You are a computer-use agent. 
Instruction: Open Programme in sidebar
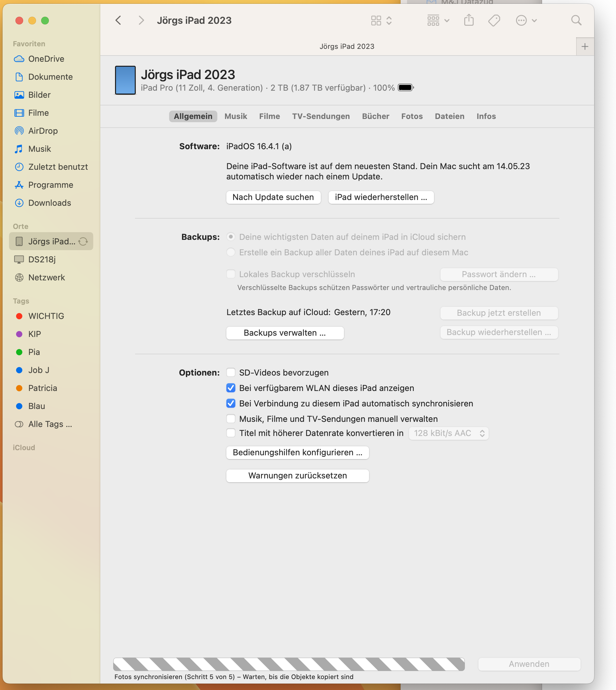point(51,185)
